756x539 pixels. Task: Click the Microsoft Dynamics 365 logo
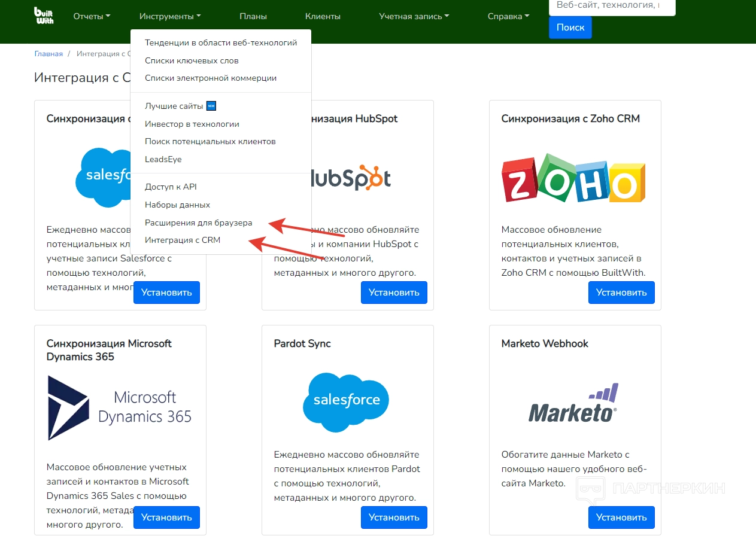(120, 408)
